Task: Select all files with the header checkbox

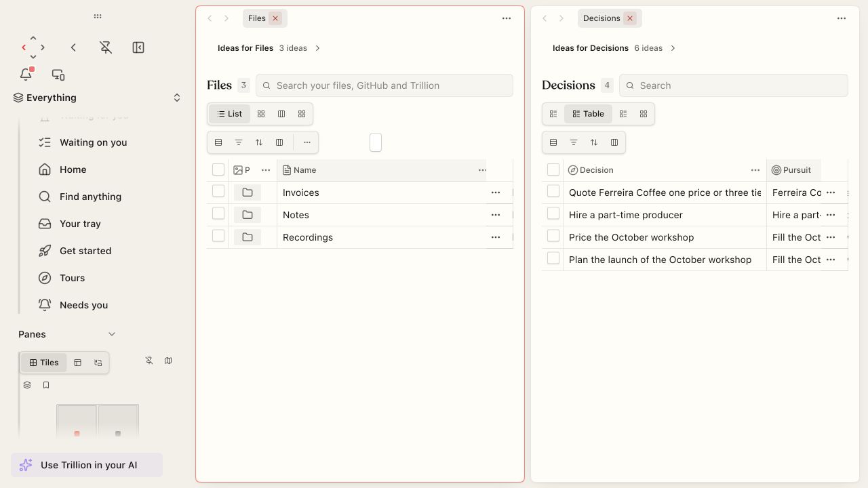Action: [218, 169]
